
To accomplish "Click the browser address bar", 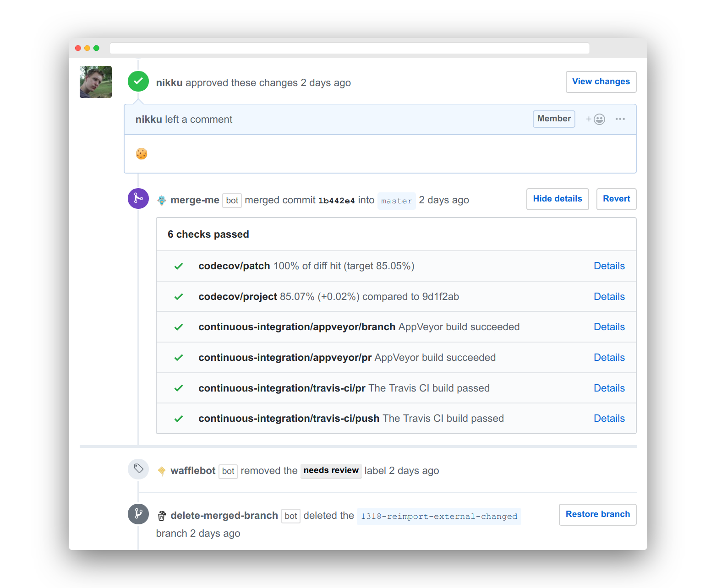I will [x=350, y=48].
